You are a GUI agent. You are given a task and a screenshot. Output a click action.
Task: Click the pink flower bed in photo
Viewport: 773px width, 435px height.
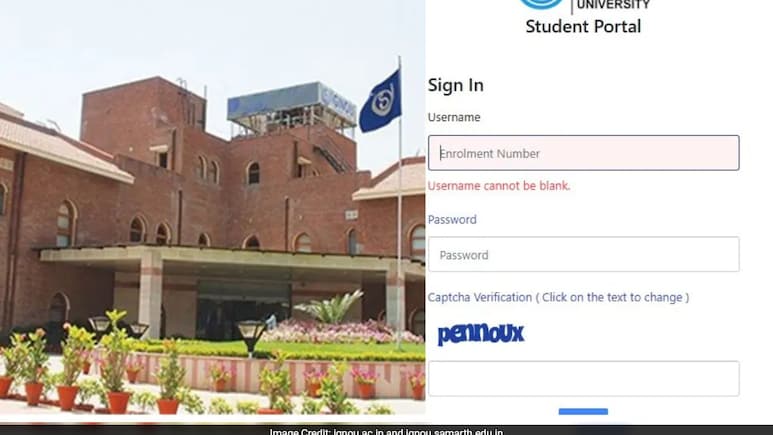[340, 331]
